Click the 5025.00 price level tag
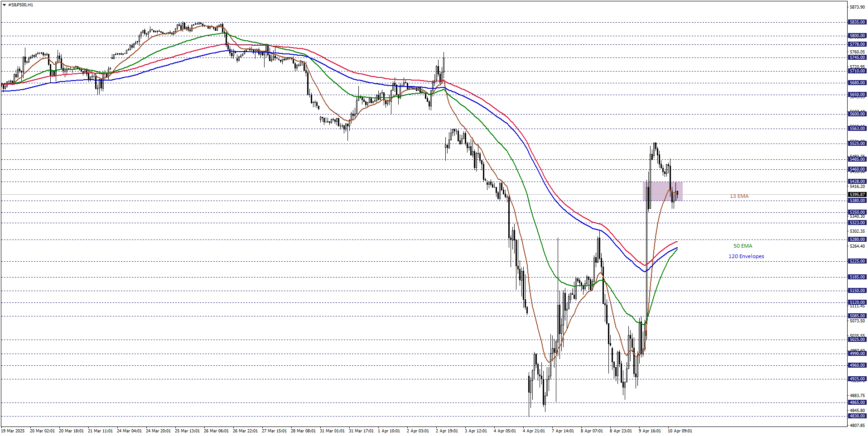The width and height of the screenshot is (868, 436). coord(857,340)
